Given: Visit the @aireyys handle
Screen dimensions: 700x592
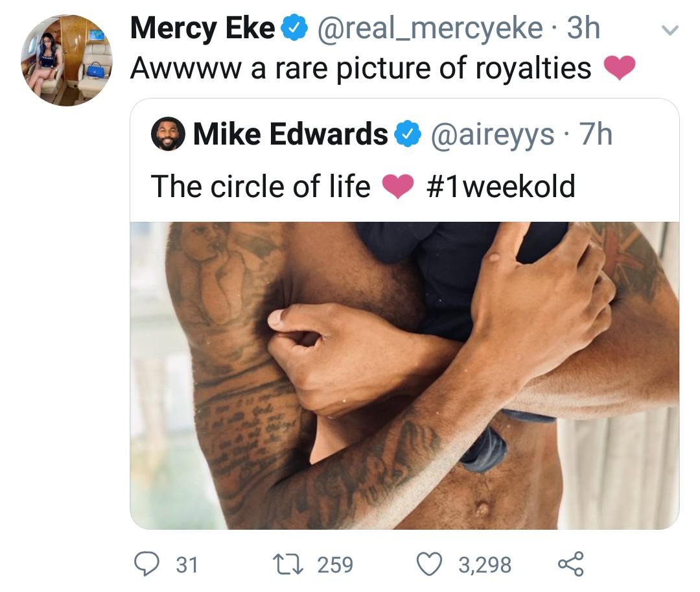Looking at the screenshot, I should tap(493, 135).
